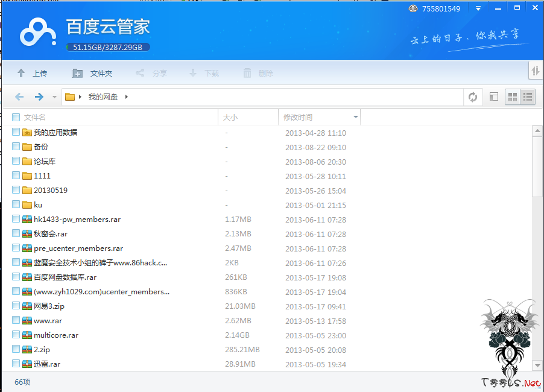544x392 pixels.
Task: Click the storage usage bar 51.15GB/3287.29GB
Action: coord(108,47)
